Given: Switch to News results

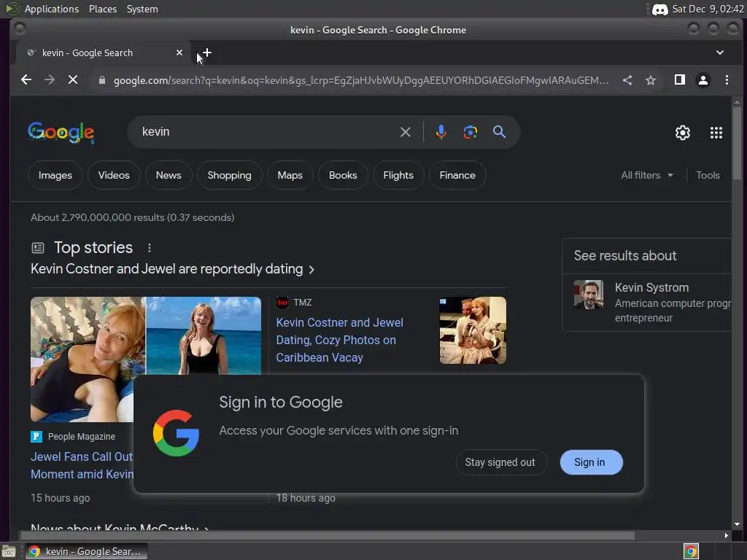Looking at the screenshot, I should click(169, 175).
